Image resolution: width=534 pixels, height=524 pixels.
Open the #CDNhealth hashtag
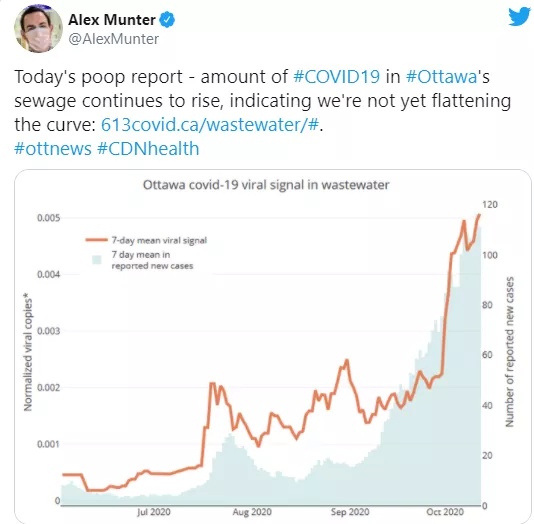(x=148, y=149)
